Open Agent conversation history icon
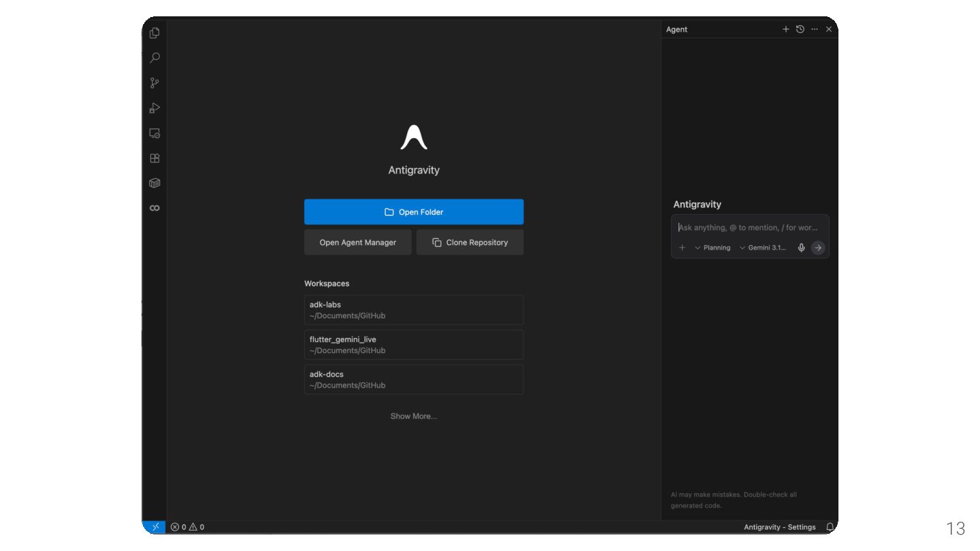The image size is (980, 551). click(x=800, y=29)
